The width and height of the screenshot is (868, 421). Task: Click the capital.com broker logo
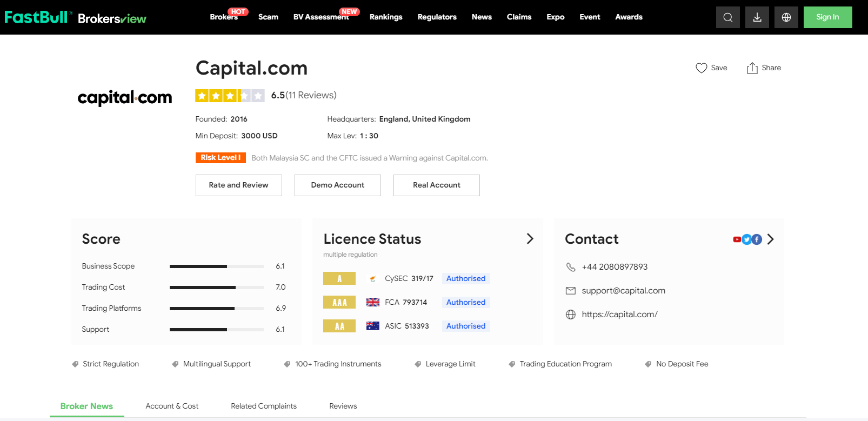(x=125, y=98)
